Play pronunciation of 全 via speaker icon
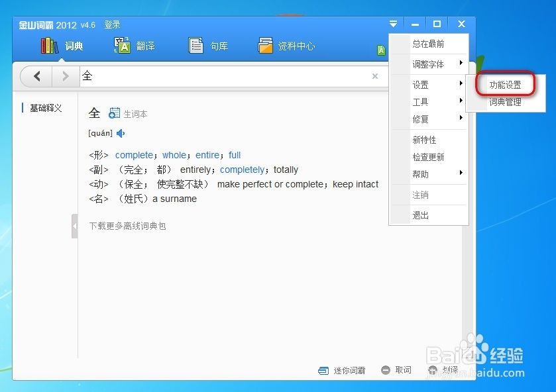The height and width of the screenshot is (392, 556). [119, 132]
